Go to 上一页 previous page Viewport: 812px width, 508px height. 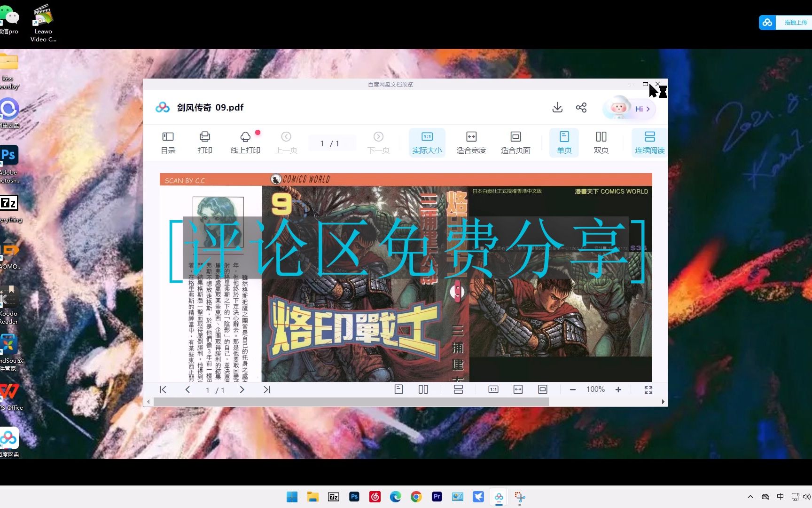click(x=286, y=143)
